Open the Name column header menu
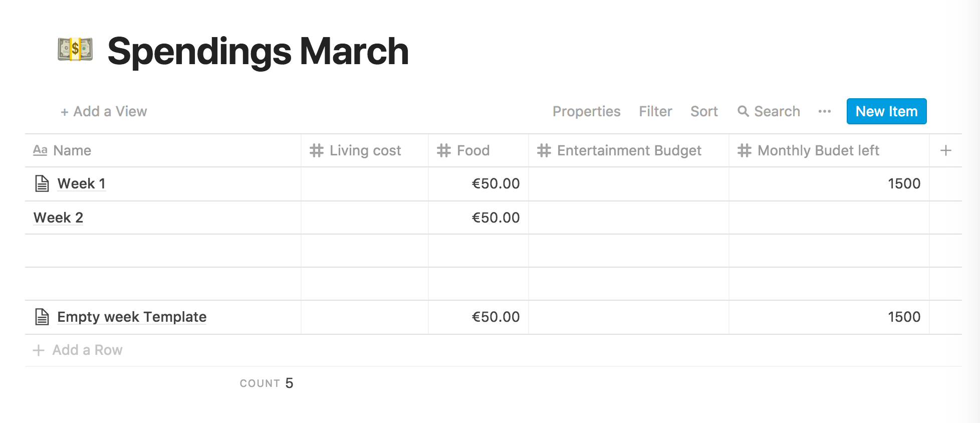The height and width of the screenshot is (423, 980). pos(163,150)
